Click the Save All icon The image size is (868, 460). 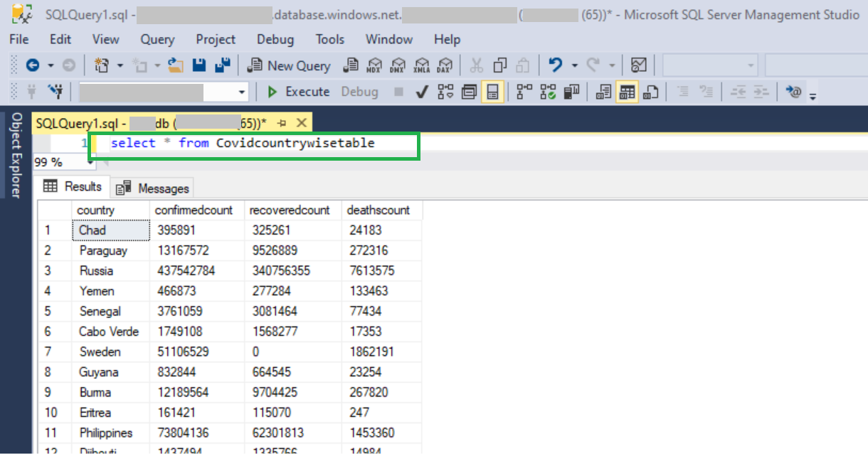(223, 65)
